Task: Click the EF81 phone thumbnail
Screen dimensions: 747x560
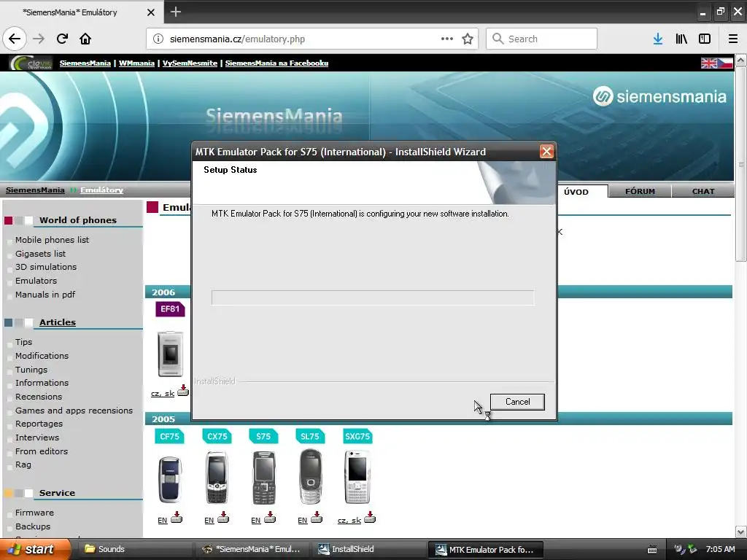Action: coord(170,354)
